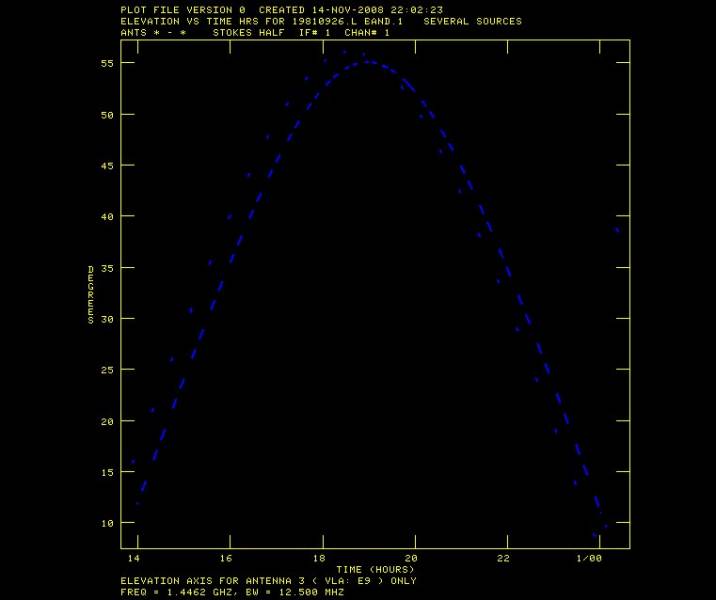Click the peak of the blue elevation curve
The image size is (716, 600).
[x=368, y=62]
